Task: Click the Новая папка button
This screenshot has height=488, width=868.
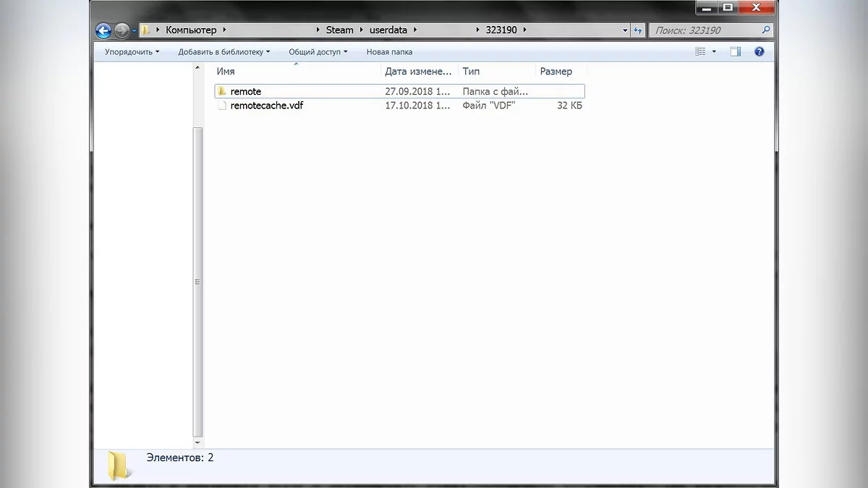Action: [x=389, y=52]
